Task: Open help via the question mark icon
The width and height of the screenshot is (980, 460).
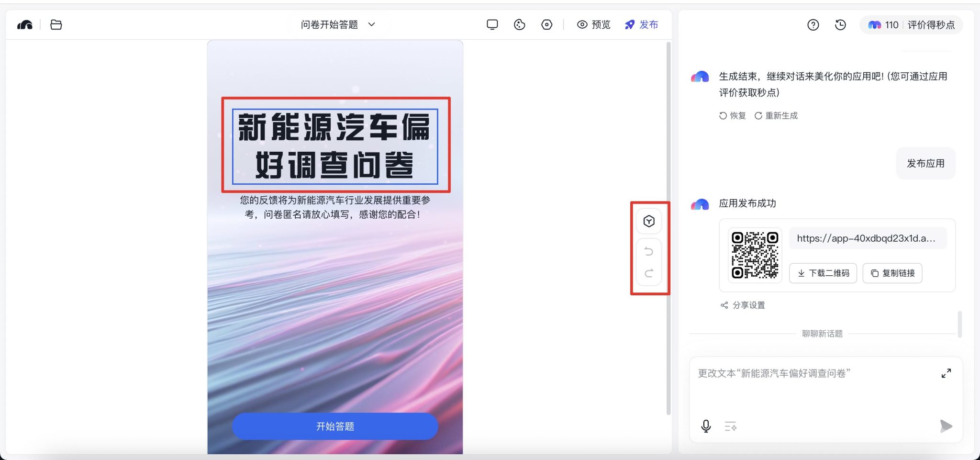Action: coord(812,24)
